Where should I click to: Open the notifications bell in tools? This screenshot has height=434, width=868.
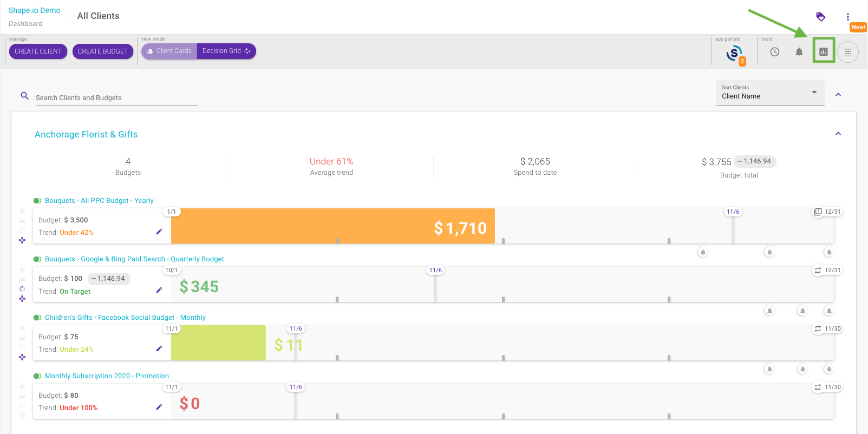(x=799, y=52)
